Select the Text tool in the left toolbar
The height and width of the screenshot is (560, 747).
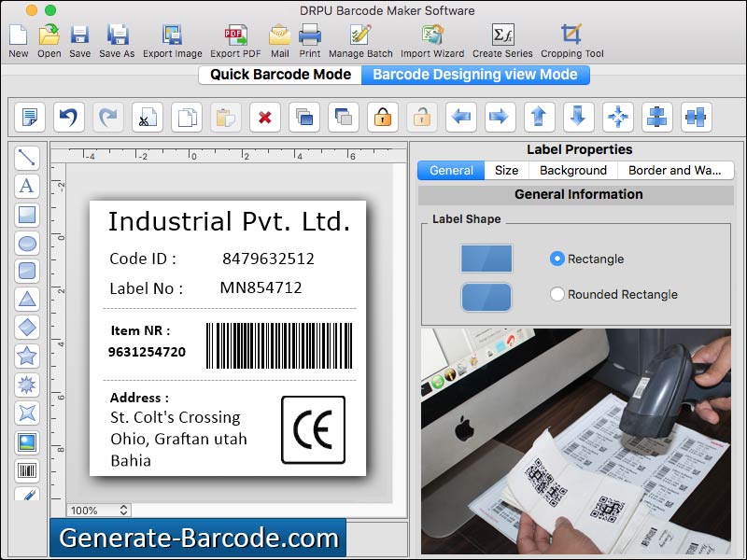pyautogui.click(x=27, y=187)
